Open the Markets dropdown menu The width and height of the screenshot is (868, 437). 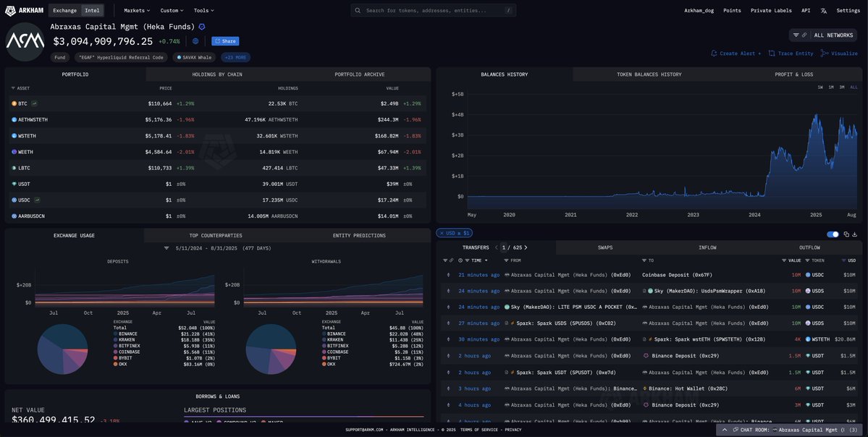click(x=138, y=11)
